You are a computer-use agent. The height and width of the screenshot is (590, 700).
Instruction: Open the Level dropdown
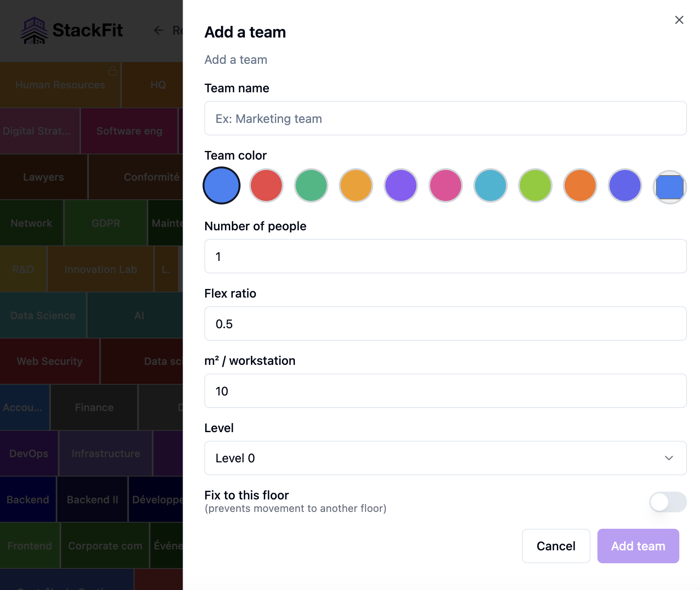click(x=445, y=458)
